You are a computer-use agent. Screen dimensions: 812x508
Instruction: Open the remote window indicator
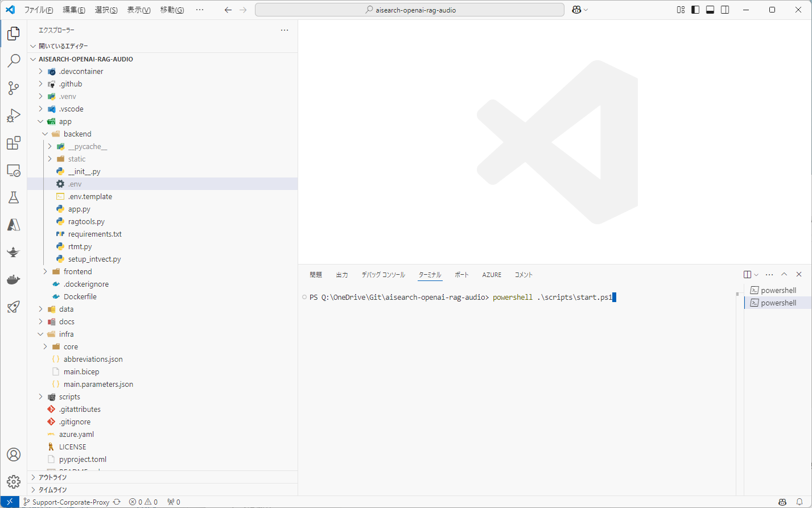point(9,502)
